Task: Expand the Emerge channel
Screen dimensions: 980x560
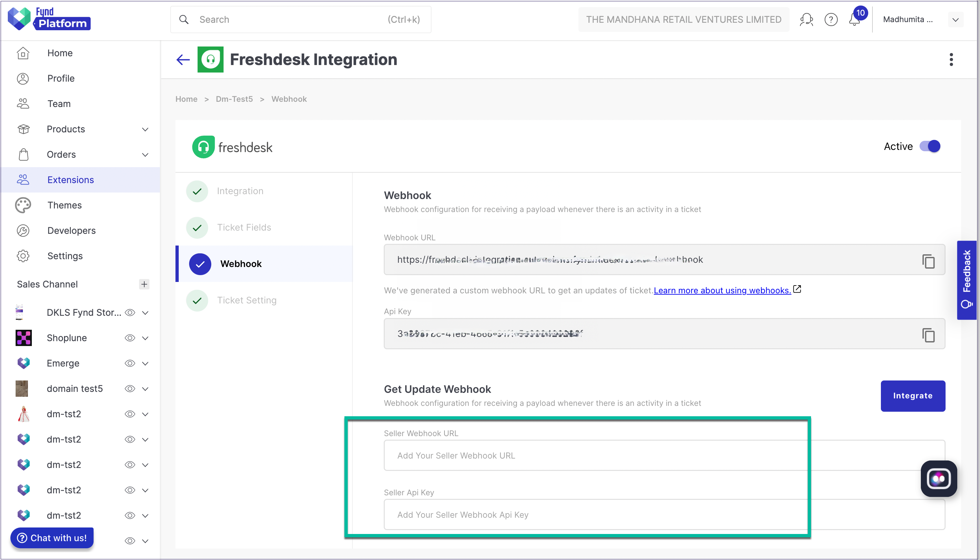Action: tap(145, 364)
